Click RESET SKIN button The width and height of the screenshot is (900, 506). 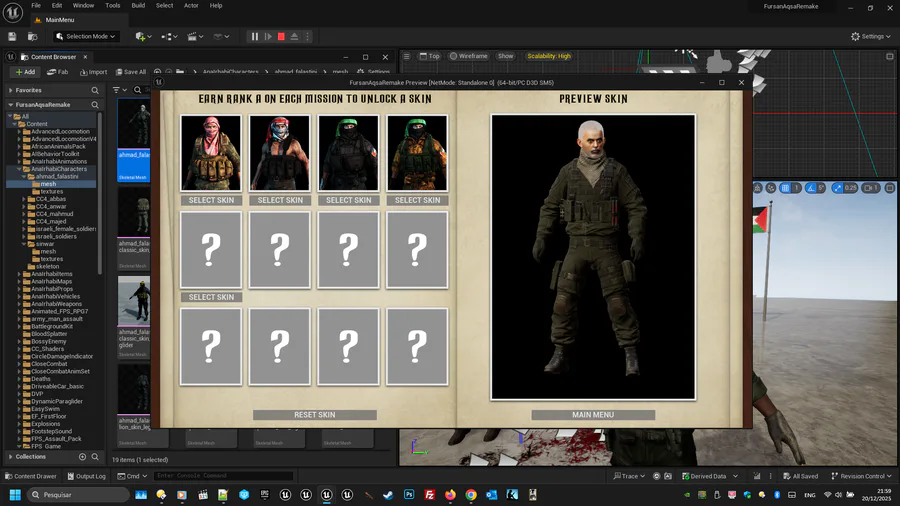click(x=315, y=415)
